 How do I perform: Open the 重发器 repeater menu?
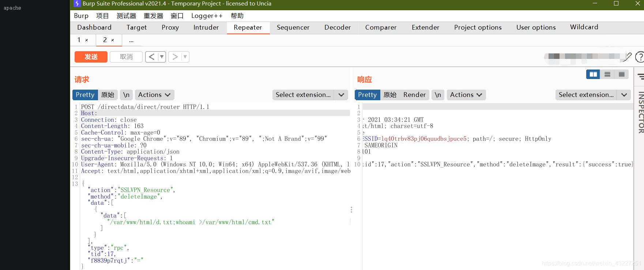(153, 16)
